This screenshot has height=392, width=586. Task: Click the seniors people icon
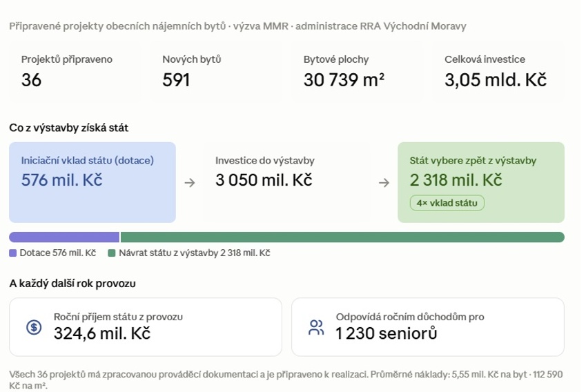(x=316, y=327)
